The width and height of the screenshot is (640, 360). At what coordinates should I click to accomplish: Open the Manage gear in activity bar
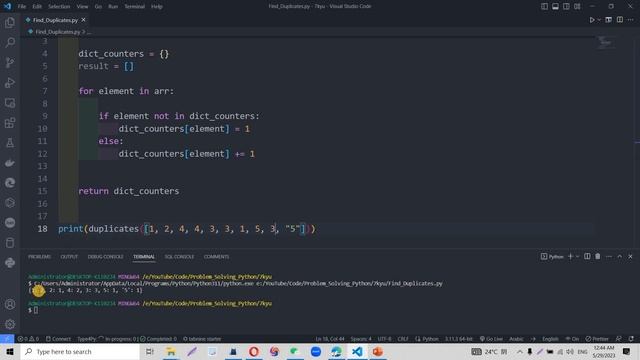(10, 324)
